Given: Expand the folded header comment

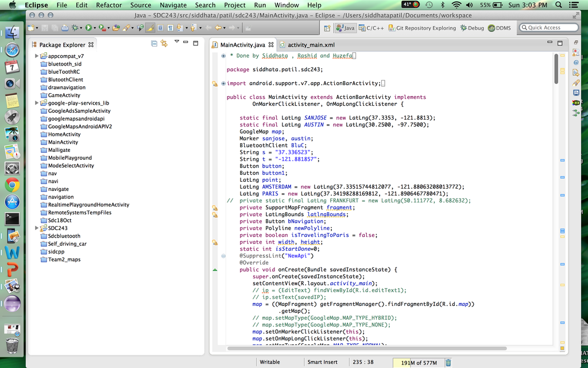Looking at the screenshot, I should [x=223, y=56].
